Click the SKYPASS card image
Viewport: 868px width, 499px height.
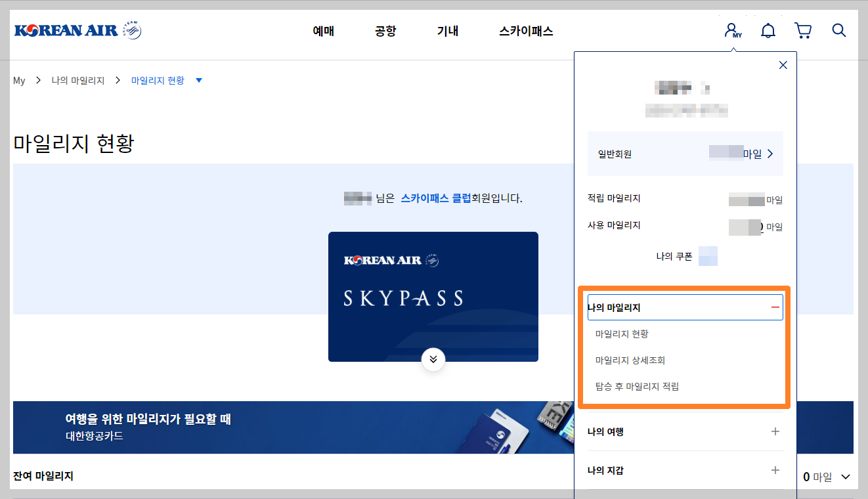coord(433,297)
